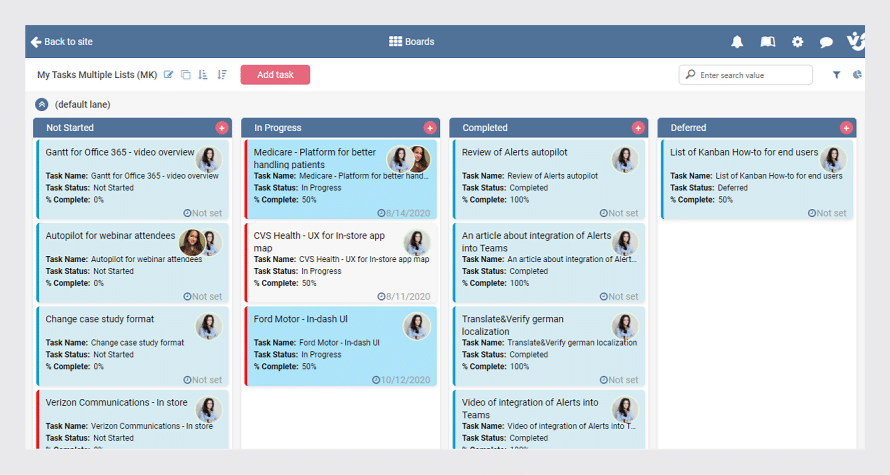Click the Boards grid icon
Screen dimensions: 890x475
click(395, 41)
